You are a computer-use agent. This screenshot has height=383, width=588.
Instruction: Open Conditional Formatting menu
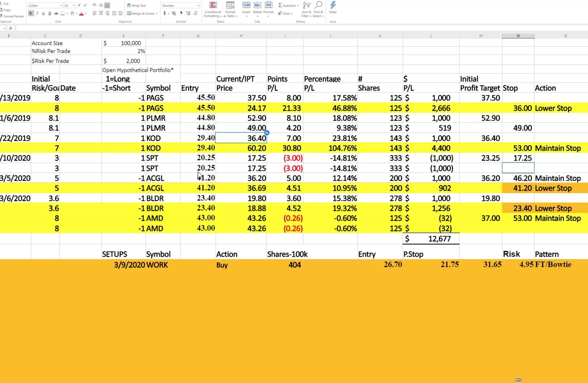click(213, 10)
